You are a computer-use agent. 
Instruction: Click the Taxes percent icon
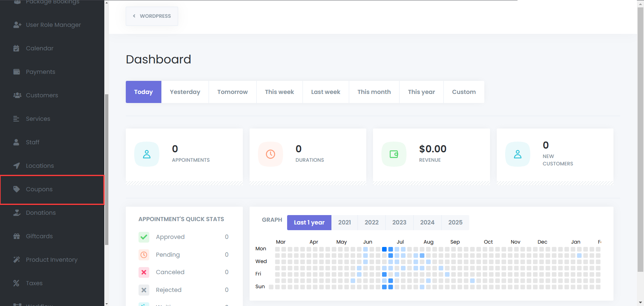[x=16, y=283]
